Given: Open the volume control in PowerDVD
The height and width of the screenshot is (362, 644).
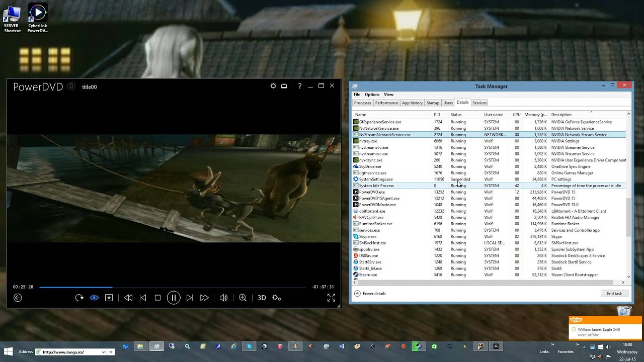Looking at the screenshot, I should (224, 298).
